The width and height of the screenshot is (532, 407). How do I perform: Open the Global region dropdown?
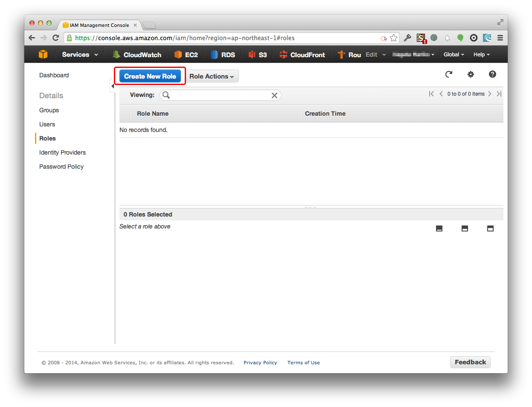click(454, 55)
